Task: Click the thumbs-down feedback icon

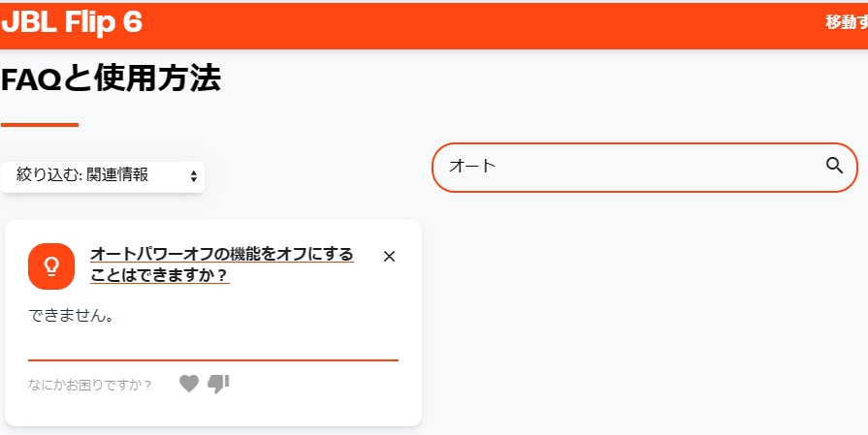Action: coord(218,385)
